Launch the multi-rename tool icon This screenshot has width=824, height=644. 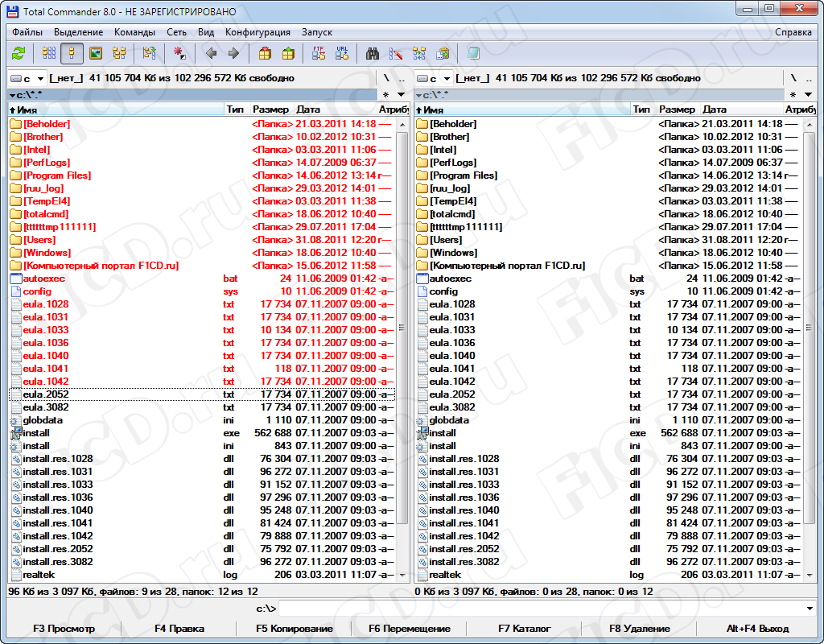pos(396,53)
